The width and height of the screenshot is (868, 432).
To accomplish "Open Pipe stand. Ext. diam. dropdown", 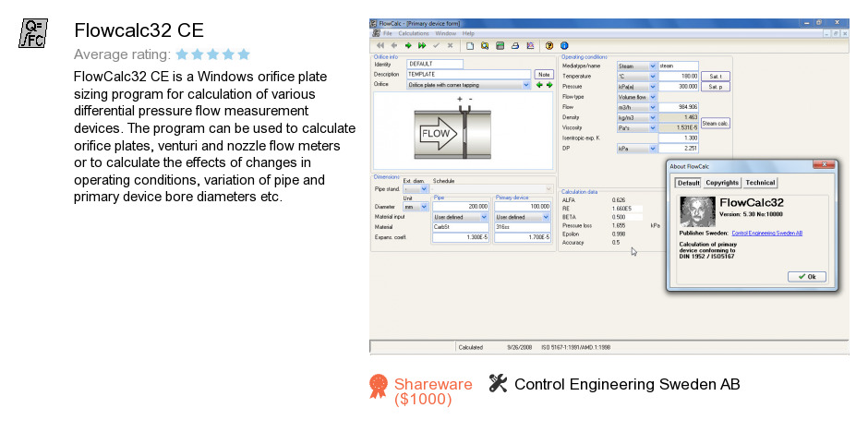I will click(x=424, y=189).
